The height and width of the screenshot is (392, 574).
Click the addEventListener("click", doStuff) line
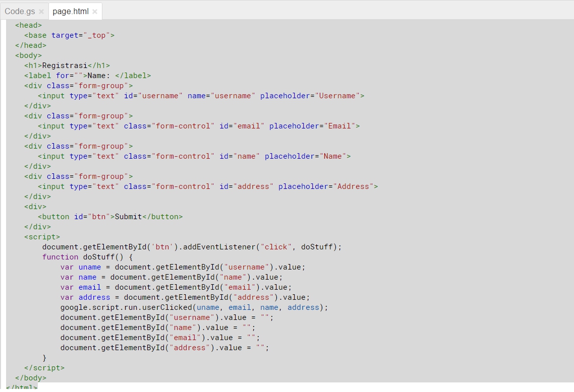[x=192, y=247]
